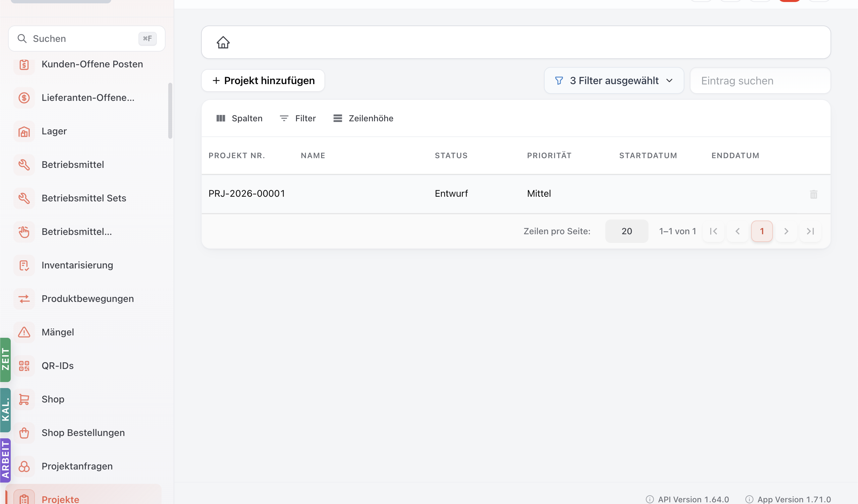Viewport: 858px width, 504px height.
Task: Sort by ENDDATUM column header
Action: (735, 155)
